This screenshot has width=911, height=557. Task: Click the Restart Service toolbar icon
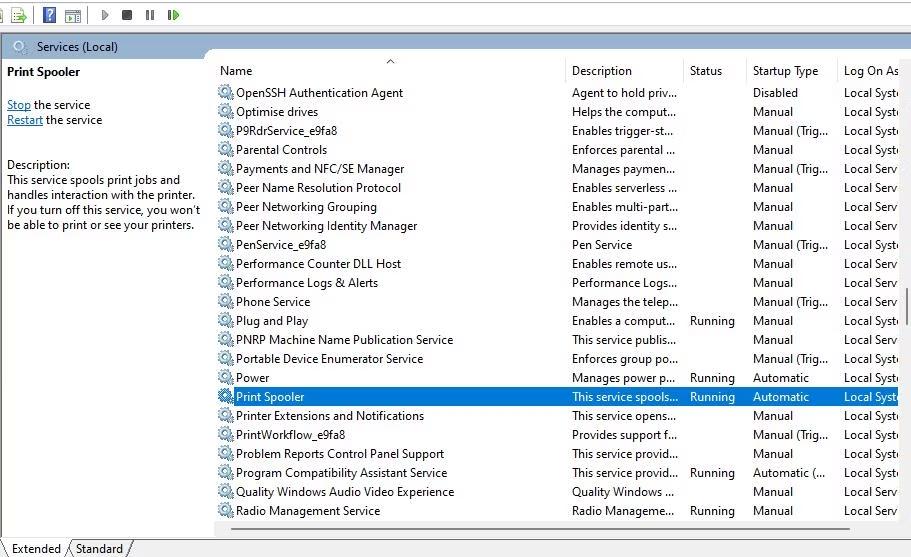[x=174, y=15]
